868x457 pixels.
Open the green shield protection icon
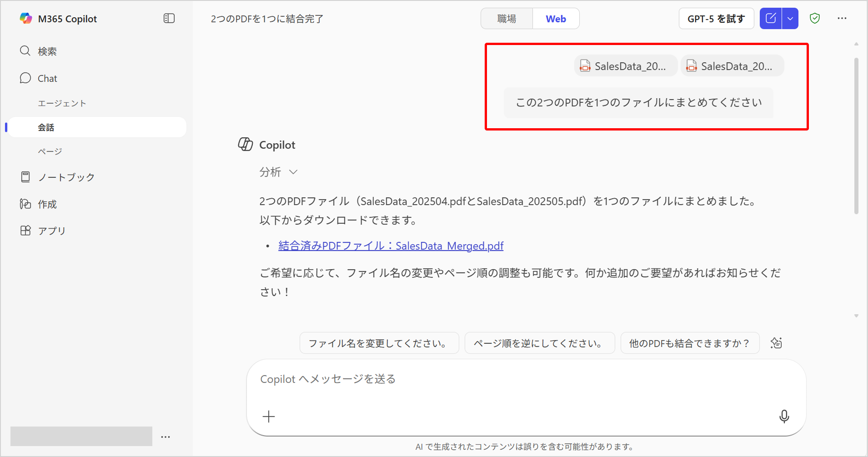[x=814, y=19]
